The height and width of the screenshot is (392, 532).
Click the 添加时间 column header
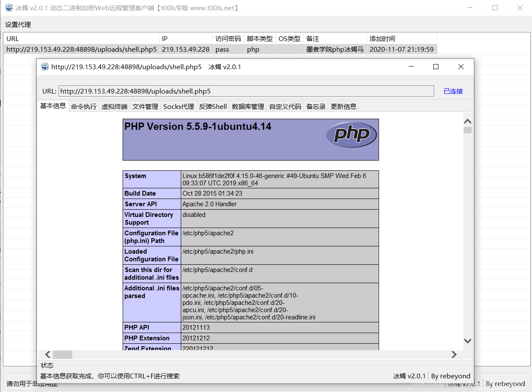402,38
